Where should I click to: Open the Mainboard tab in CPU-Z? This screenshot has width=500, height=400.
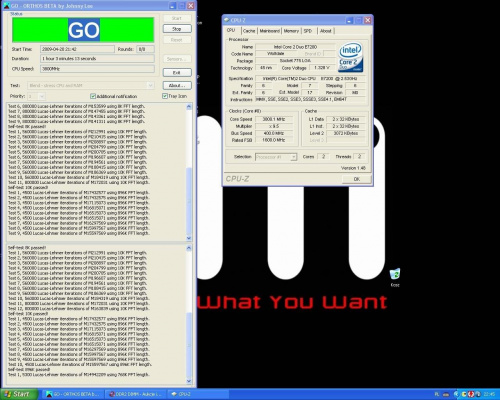(269, 31)
